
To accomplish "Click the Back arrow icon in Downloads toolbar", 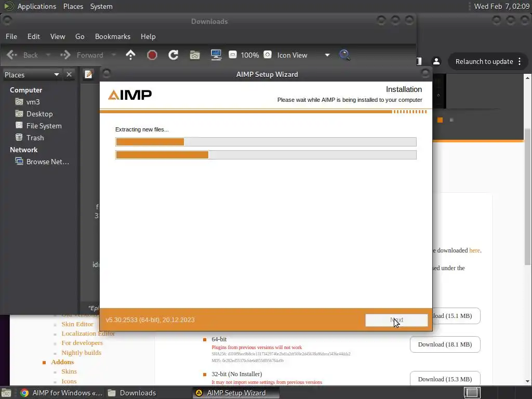I will tap(12, 55).
